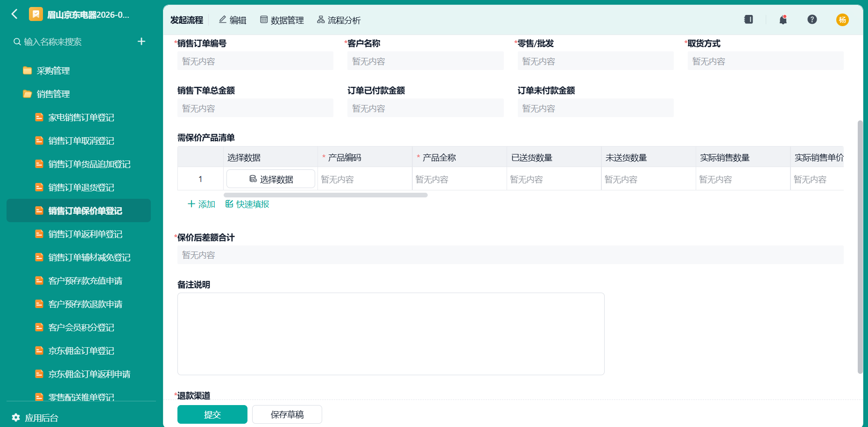Image resolution: width=868 pixels, height=427 pixels.
Task: Click form icon beside 京东佣金订单登记
Action: (x=39, y=350)
